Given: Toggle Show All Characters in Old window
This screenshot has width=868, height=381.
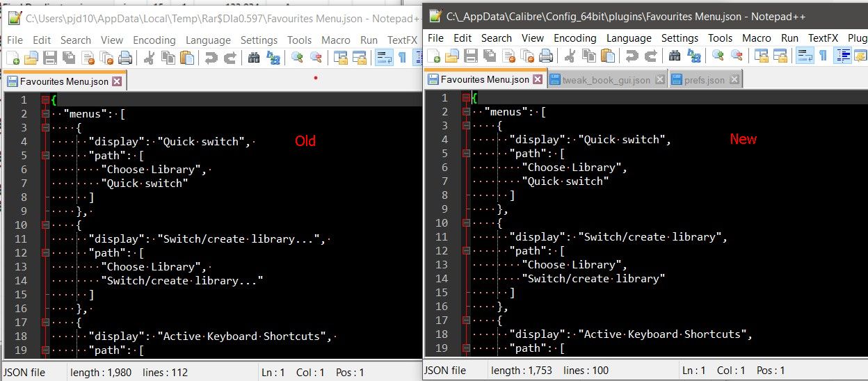Looking at the screenshot, I should click(402, 58).
